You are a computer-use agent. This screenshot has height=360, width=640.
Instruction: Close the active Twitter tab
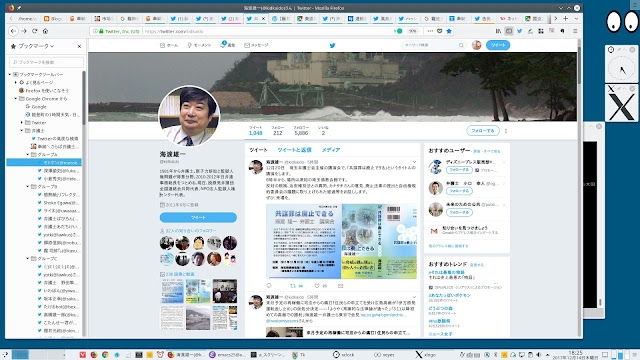(263, 18)
